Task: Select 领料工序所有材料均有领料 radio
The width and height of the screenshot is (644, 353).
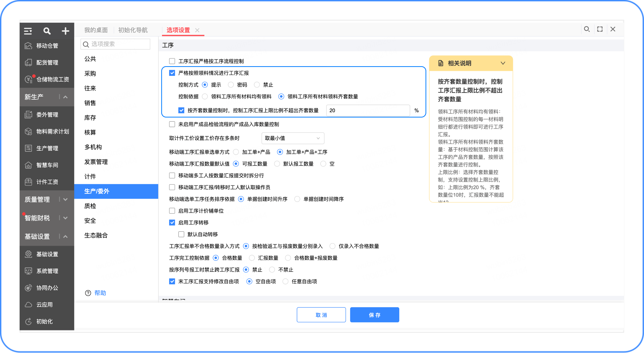Action: pyautogui.click(x=205, y=97)
